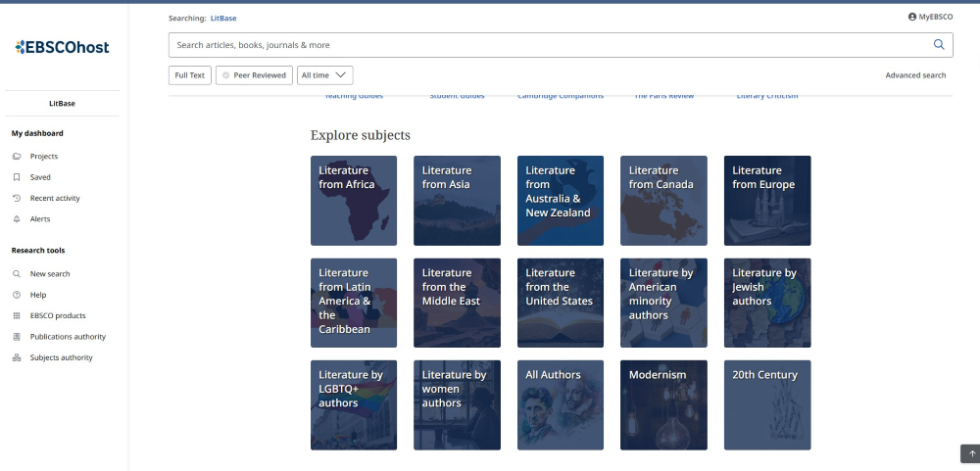Open Projects in dashboard
Image resolution: width=980 pixels, height=471 pixels.
[44, 156]
